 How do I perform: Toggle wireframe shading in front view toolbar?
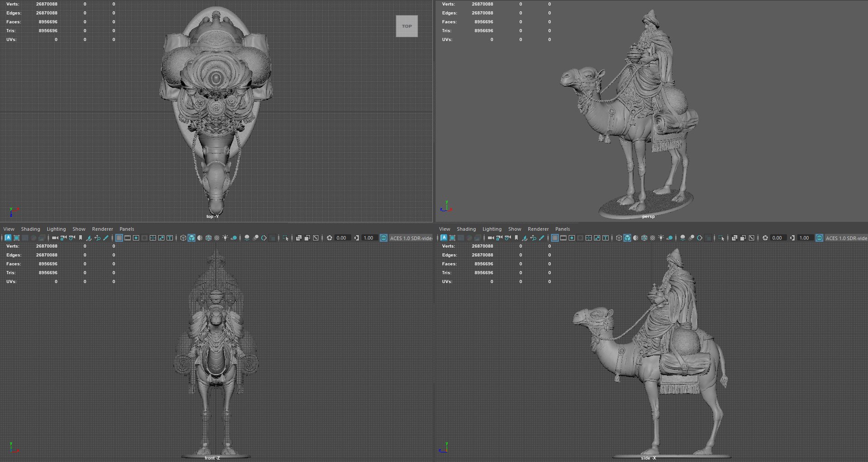[x=183, y=238]
